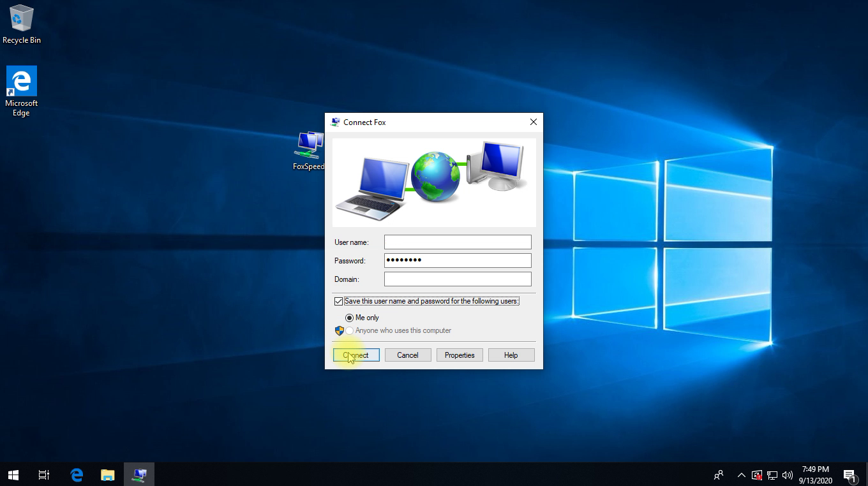Screen dimensions: 868x486
Task: Open connection Properties
Action: [460, 355]
